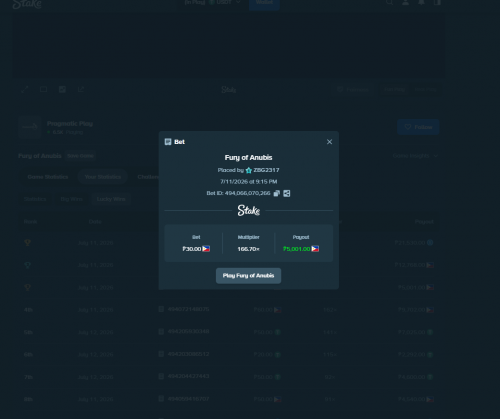The height and width of the screenshot is (419, 500).
Task: Click the Bet receipt icon in dialog header
Action: click(x=168, y=142)
